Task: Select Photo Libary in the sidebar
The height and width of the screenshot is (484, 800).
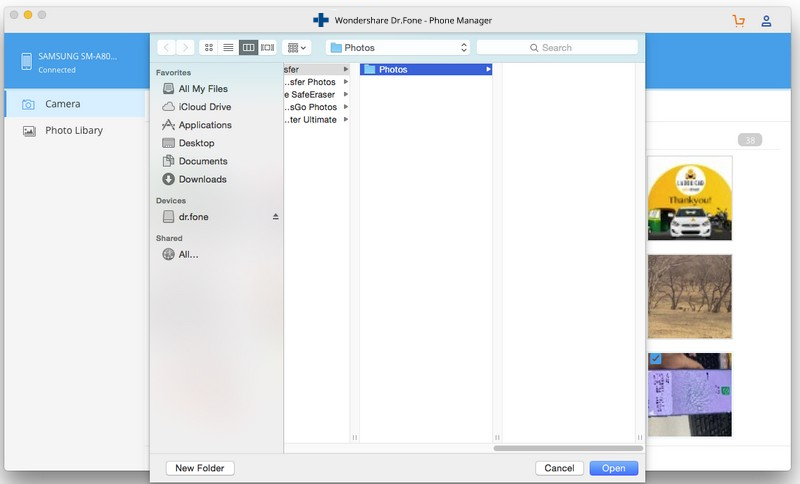Action: (x=75, y=131)
